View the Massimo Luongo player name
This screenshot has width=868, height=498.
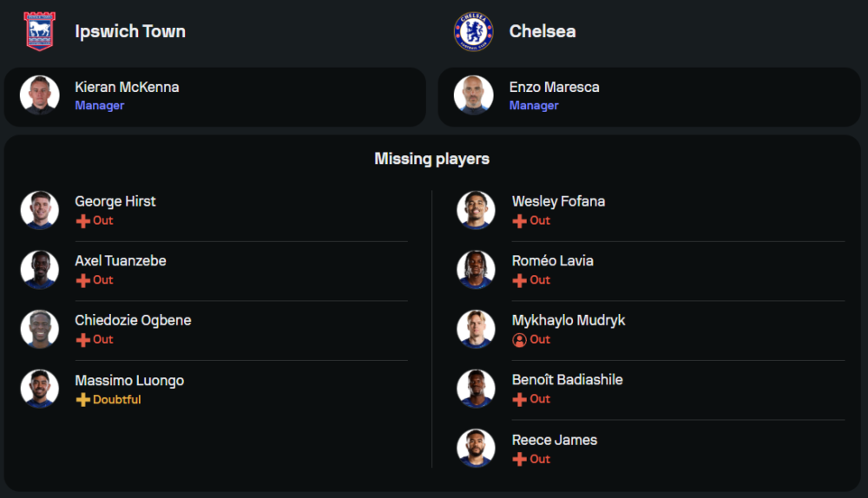[x=129, y=380]
